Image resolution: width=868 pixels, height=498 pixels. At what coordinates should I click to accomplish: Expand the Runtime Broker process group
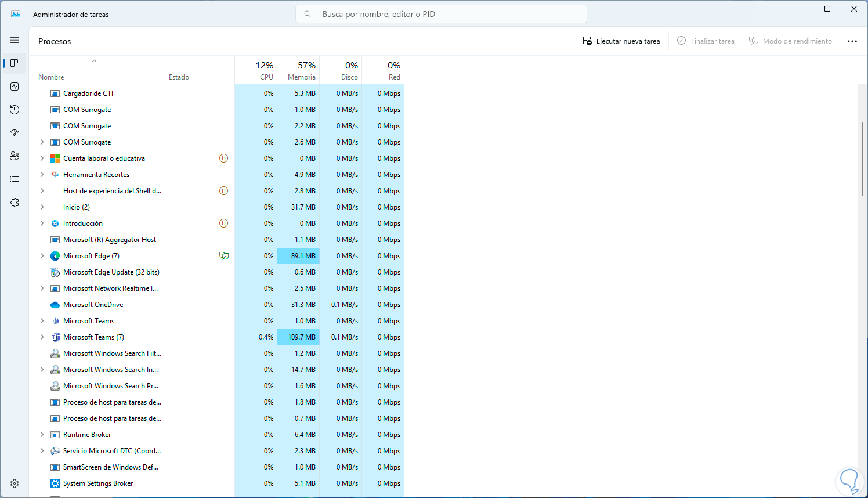click(x=42, y=435)
